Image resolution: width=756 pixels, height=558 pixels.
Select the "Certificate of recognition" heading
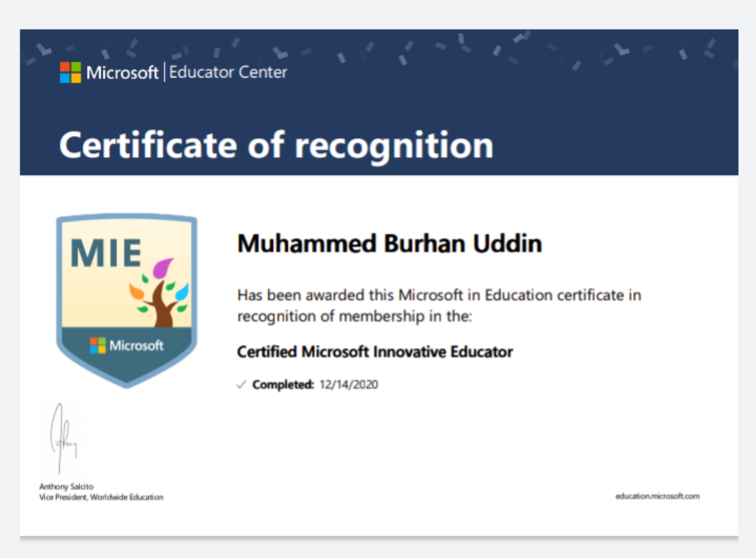(276, 145)
